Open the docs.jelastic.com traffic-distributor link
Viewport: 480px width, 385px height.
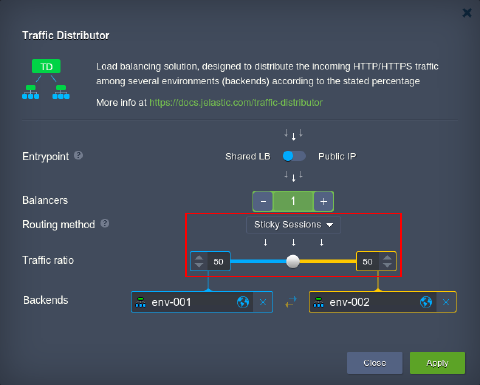pos(236,102)
